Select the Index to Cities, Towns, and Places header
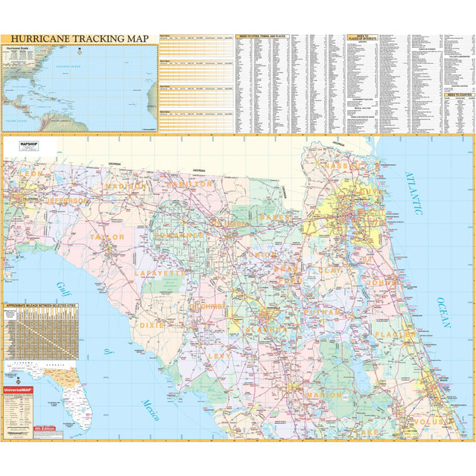This screenshot has width=476, height=476. [x=261, y=36]
